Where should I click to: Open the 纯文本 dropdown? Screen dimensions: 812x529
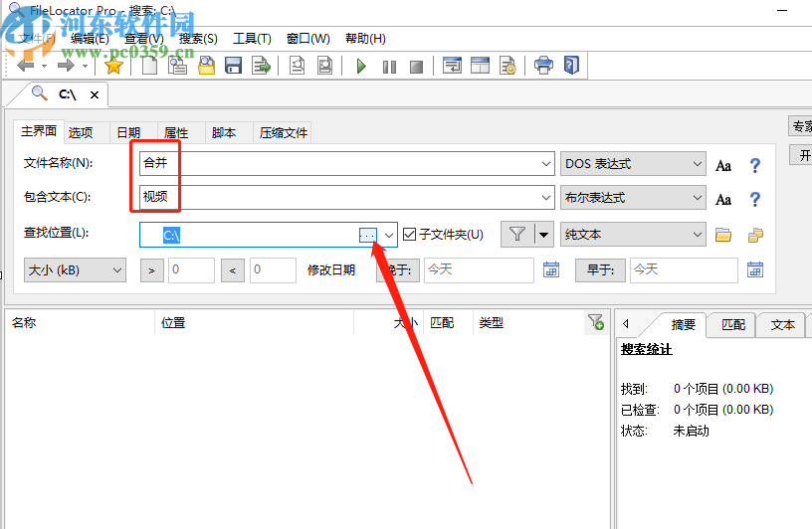point(633,235)
